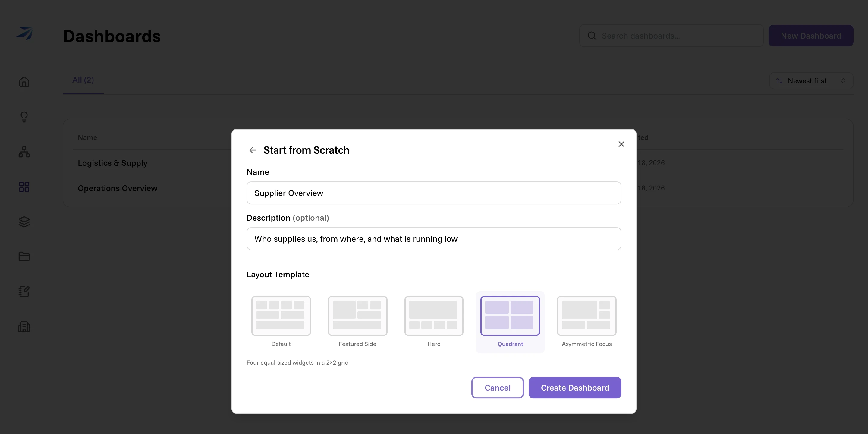This screenshot has height=434, width=868.
Task: Select the Hero layout template
Action: [x=434, y=322]
